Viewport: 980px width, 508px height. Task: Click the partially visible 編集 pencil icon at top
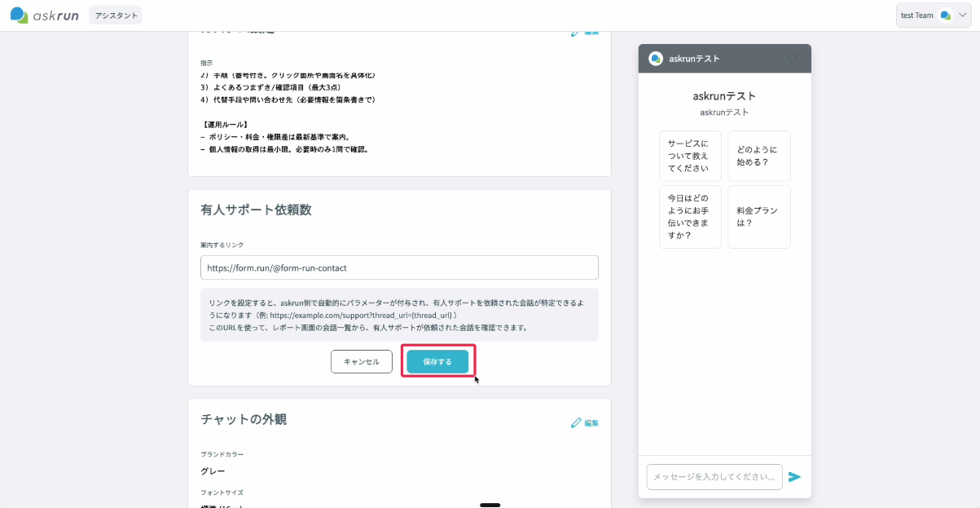[576, 33]
